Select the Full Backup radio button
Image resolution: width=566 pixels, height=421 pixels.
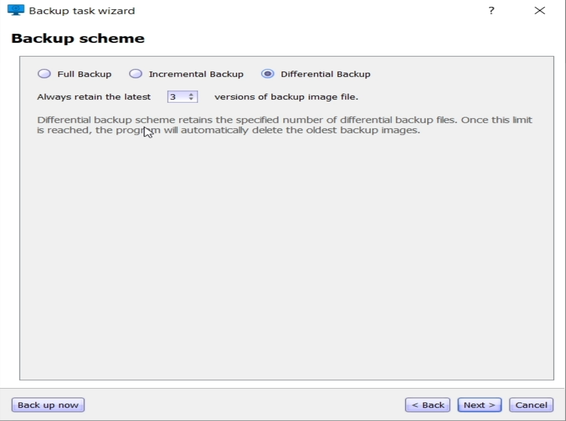pyautogui.click(x=44, y=74)
